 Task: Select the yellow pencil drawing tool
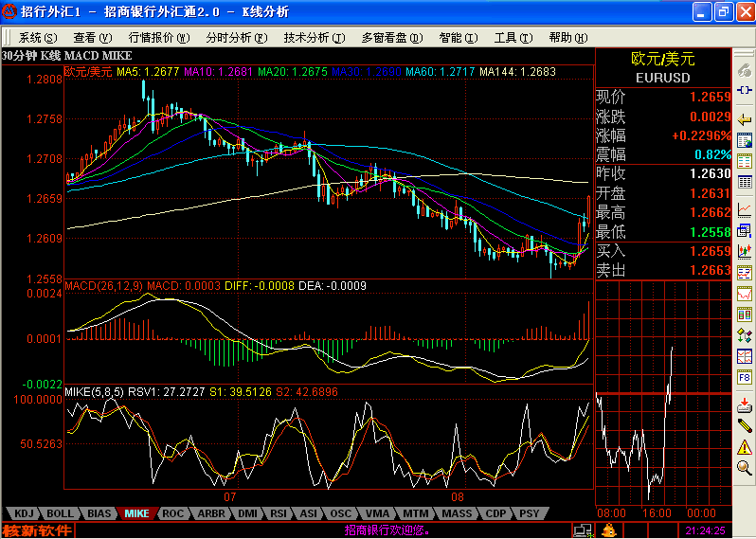[745, 426]
